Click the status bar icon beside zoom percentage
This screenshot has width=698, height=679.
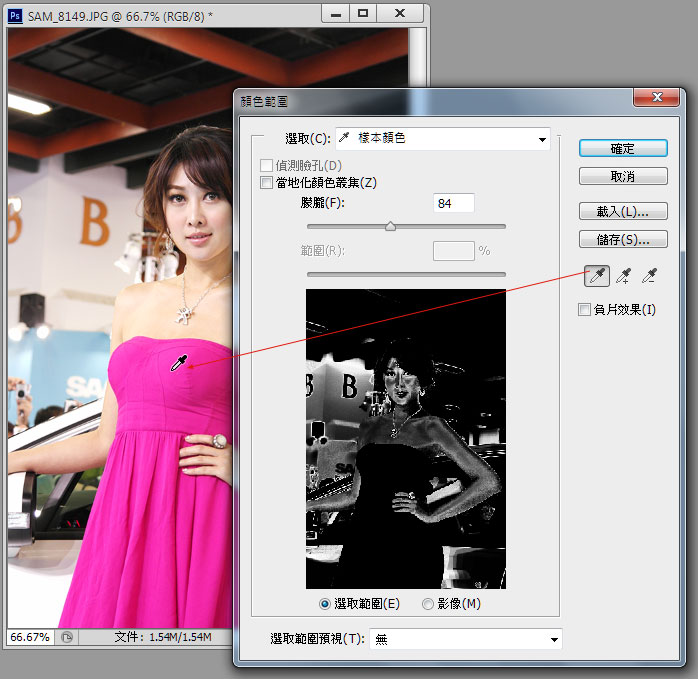67,636
